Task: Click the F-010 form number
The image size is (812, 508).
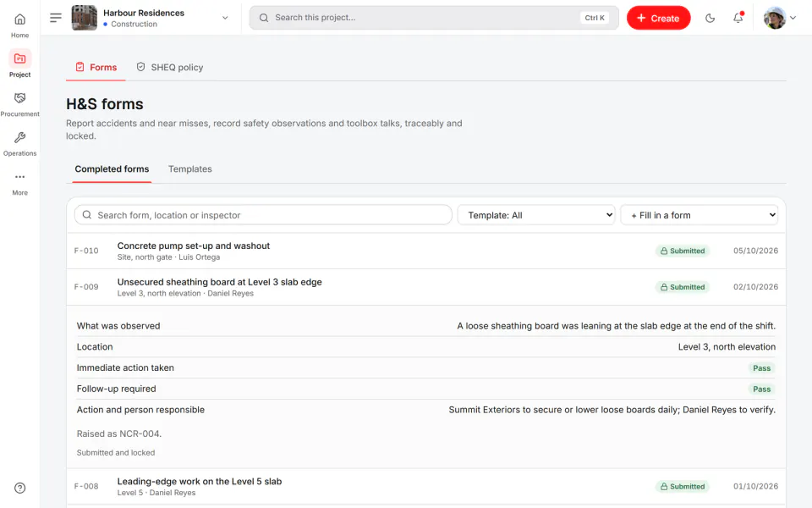Action: (86, 251)
